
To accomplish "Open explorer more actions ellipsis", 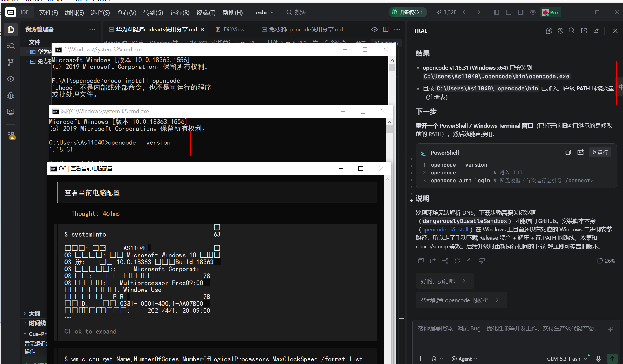I will (x=92, y=29).
